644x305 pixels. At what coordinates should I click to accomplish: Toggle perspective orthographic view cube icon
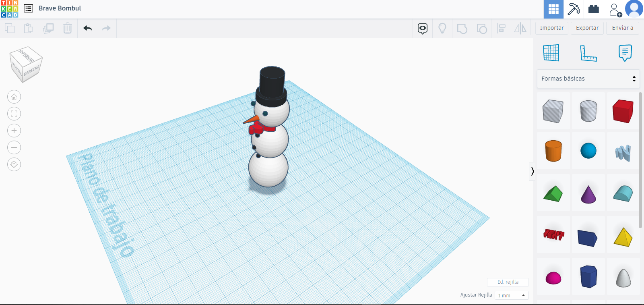tap(14, 164)
